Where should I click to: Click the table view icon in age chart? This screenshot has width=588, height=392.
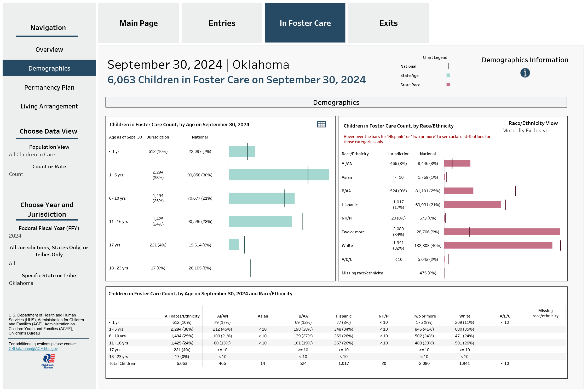coord(321,124)
